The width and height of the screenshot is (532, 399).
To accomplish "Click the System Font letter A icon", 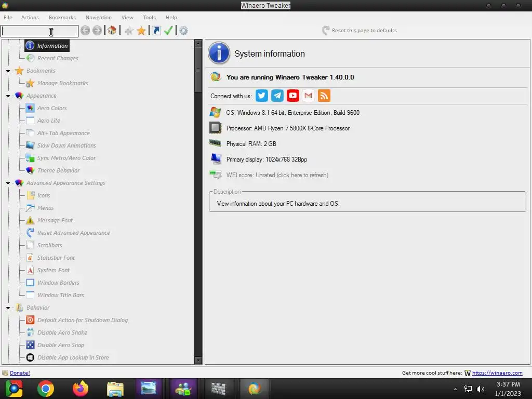I will point(30,270).
